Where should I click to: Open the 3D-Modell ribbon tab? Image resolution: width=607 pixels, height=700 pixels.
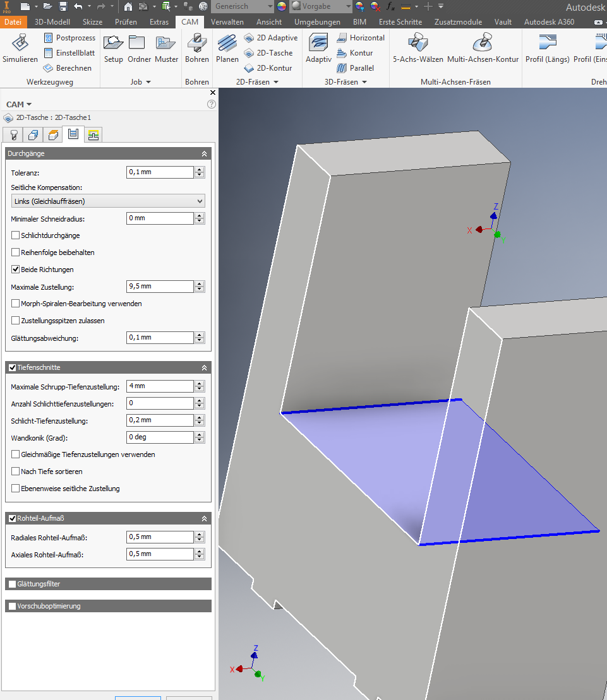(x=52, y=22)
